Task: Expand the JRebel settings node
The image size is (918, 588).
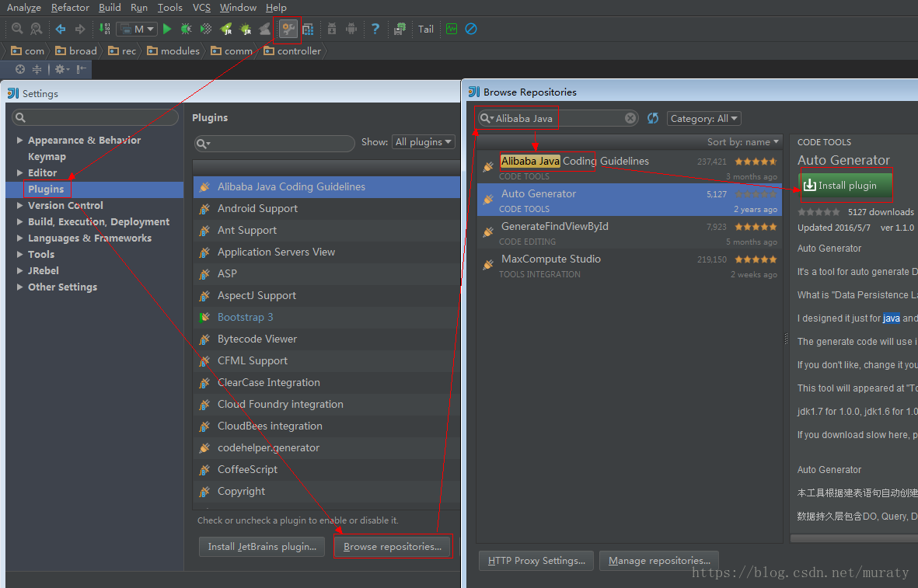Action: [x=19, y=271]
